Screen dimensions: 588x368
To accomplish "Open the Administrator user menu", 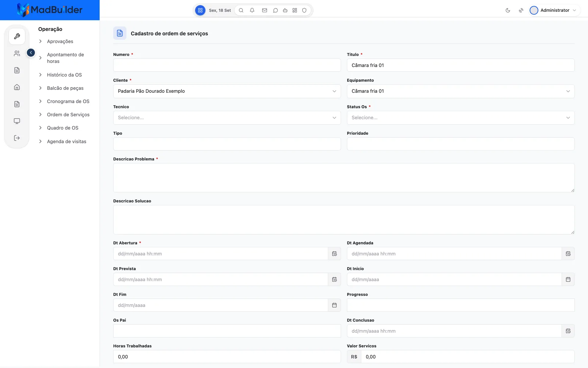I will click(x=555, y=10).
